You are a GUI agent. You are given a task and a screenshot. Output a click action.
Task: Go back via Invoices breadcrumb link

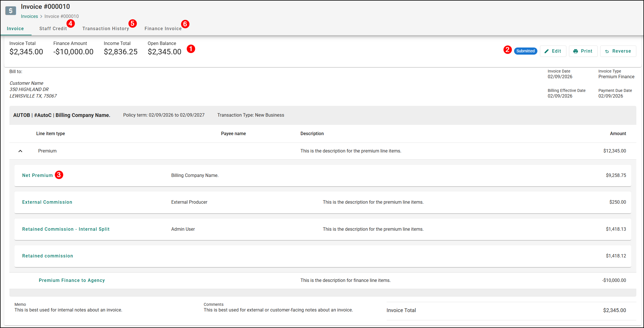point(29,16)
